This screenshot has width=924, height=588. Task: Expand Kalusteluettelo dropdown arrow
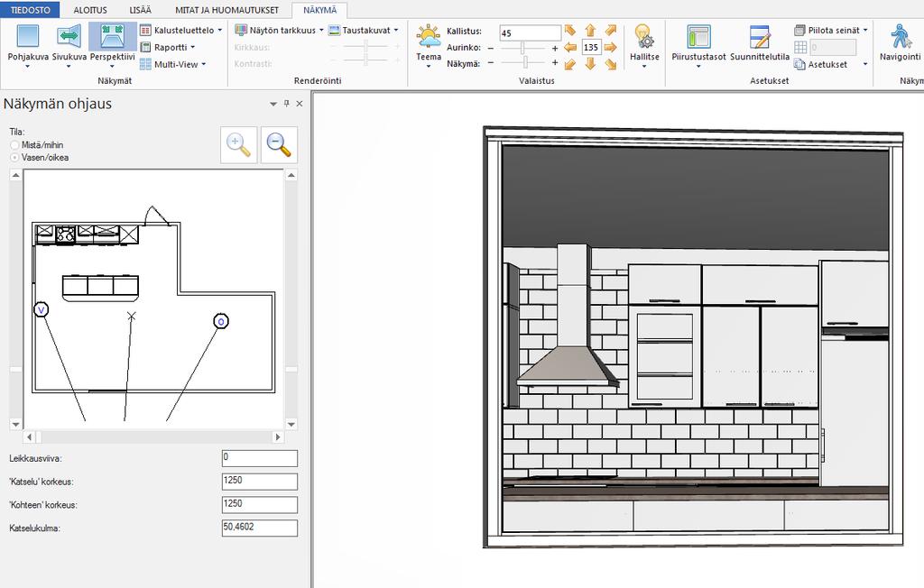tap(220, 30)
